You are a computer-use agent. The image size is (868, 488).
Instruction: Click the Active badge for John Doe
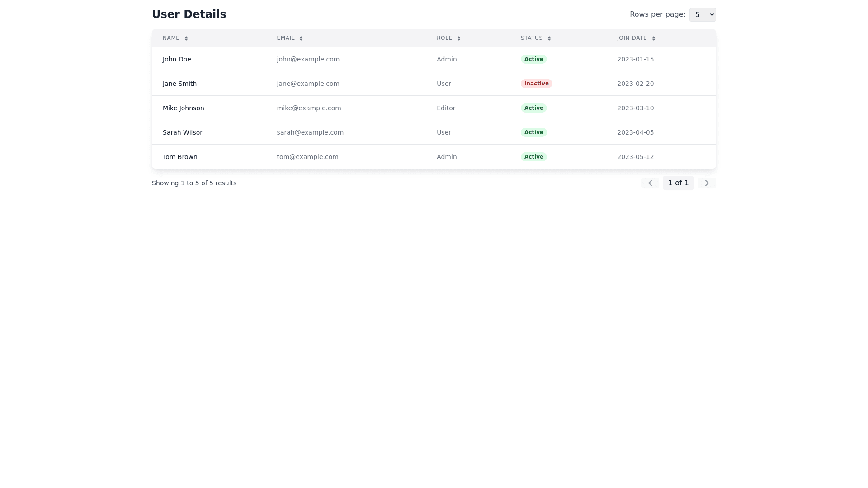[533, 59]
